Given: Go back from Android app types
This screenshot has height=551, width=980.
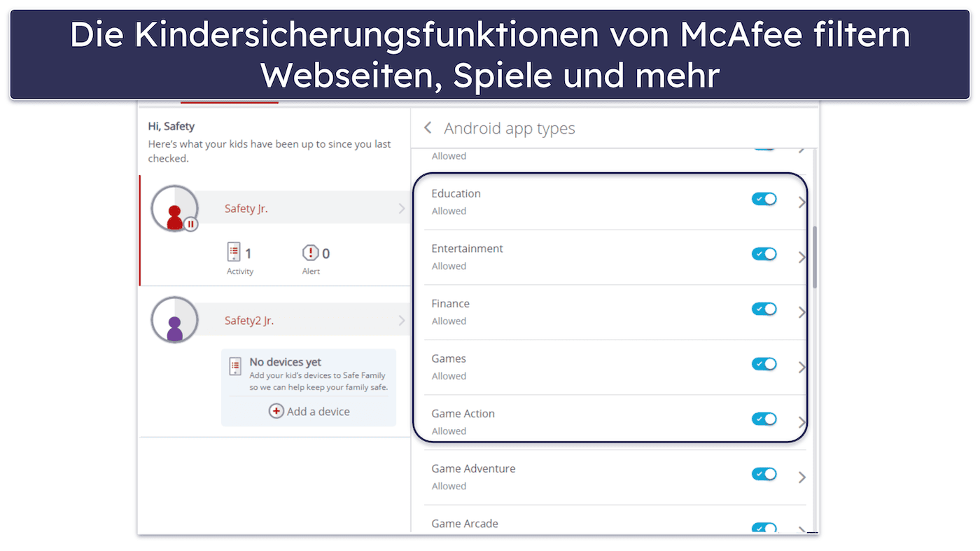Looking at the screenshot, I should pos(428,128).
